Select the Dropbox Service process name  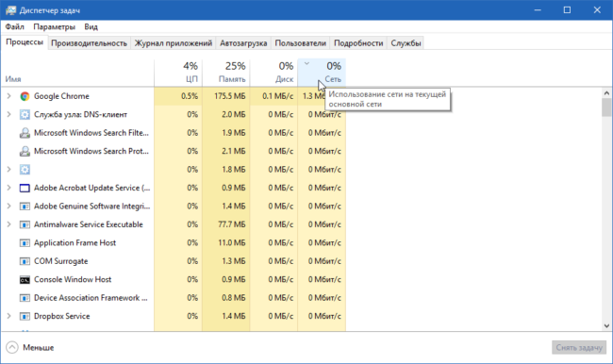point(61,316)
